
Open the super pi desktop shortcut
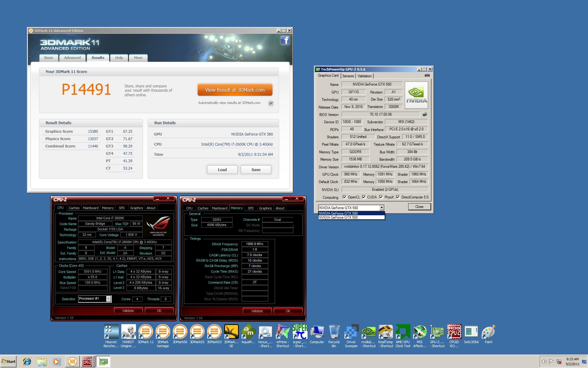tap(300, 336)
